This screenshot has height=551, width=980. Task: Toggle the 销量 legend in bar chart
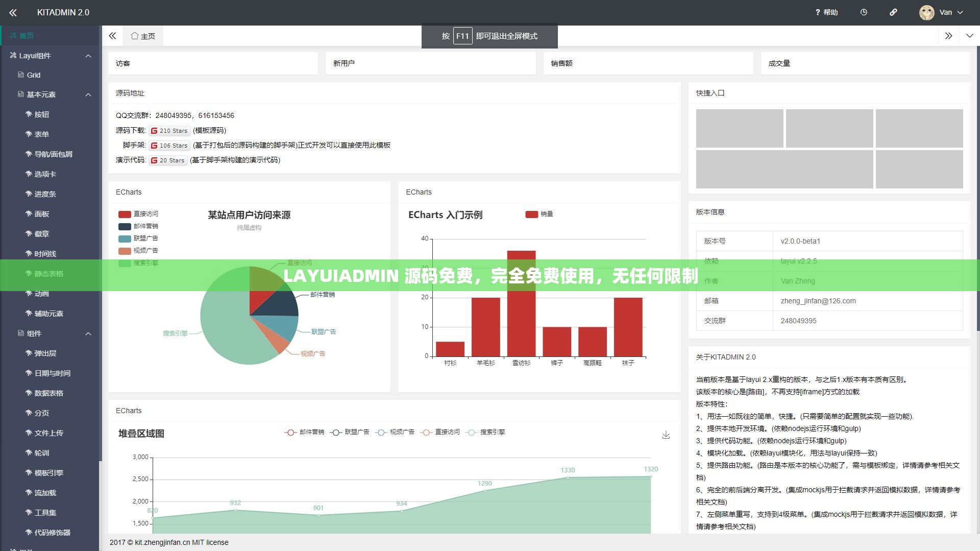[x=540, y=214]
